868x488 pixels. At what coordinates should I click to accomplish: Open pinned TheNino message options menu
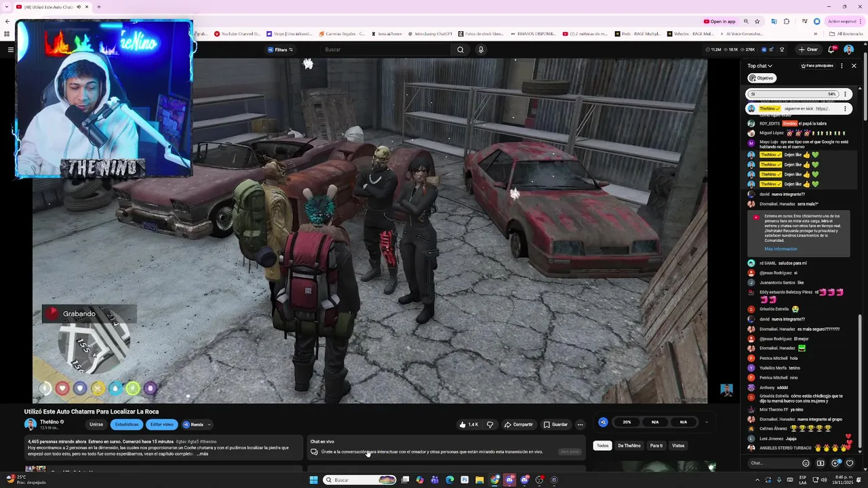[845, 108]
